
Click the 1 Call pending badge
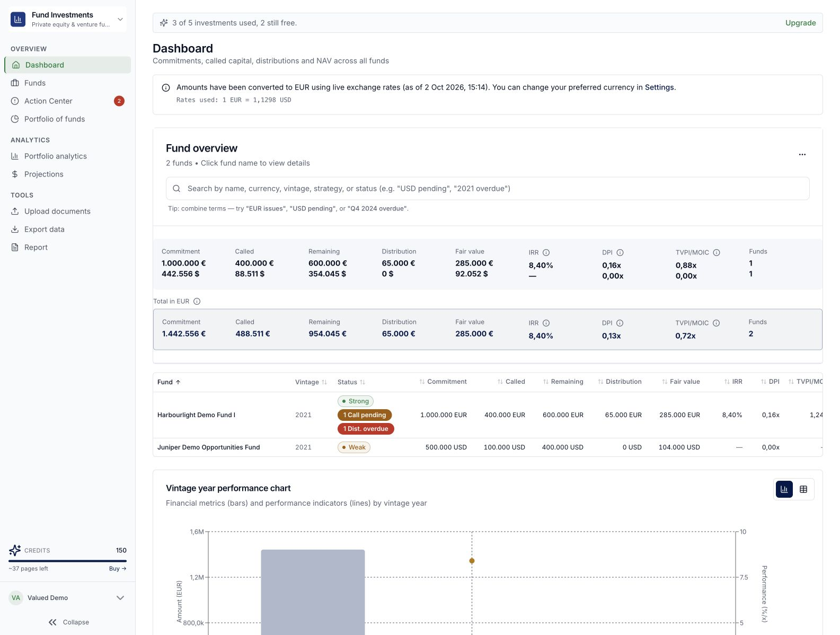[365, 415]
